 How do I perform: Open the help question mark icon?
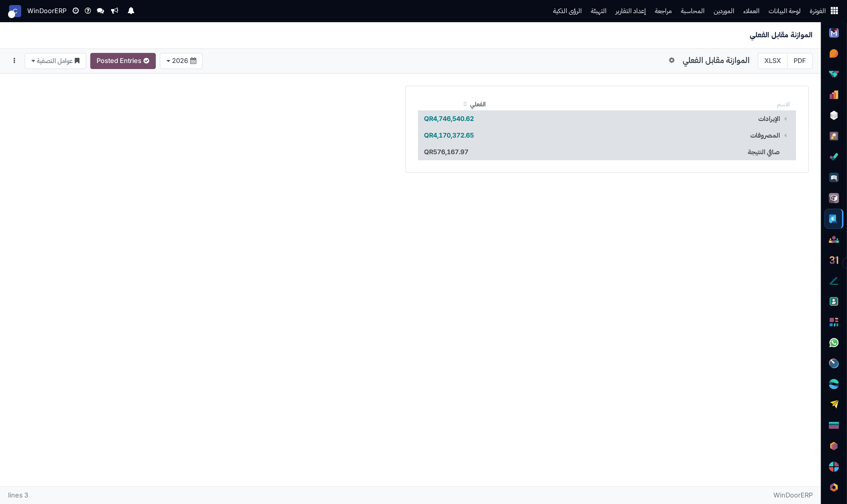coord(88,11)
